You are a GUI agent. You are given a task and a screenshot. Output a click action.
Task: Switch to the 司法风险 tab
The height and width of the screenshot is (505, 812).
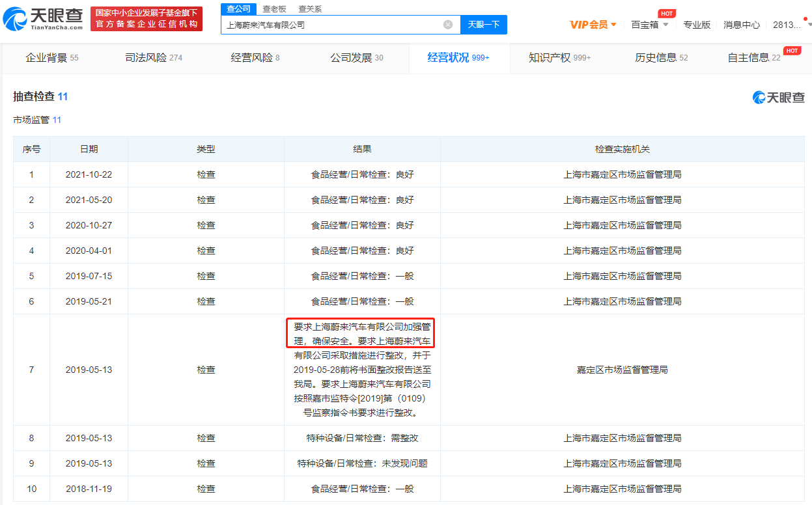(154, 58)
